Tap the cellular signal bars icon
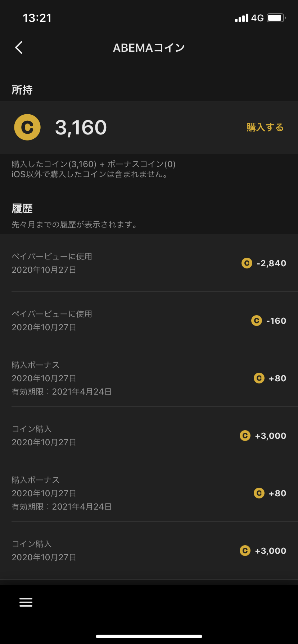298x644 pixels. 241,18
